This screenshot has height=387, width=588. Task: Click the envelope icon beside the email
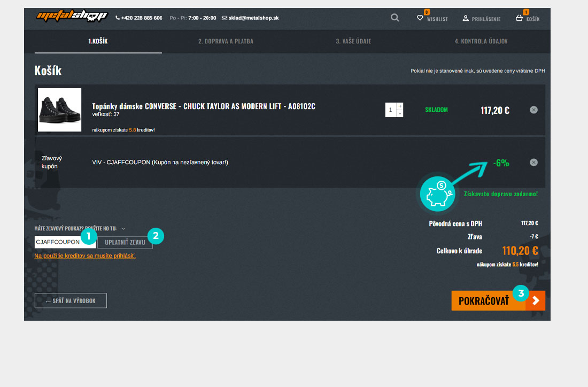225,18
